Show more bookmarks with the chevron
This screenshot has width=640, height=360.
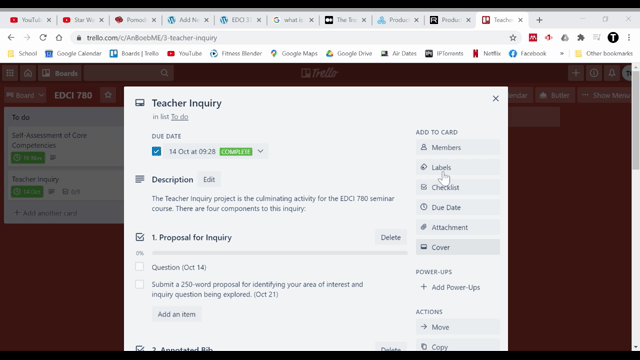click(562, 53)
